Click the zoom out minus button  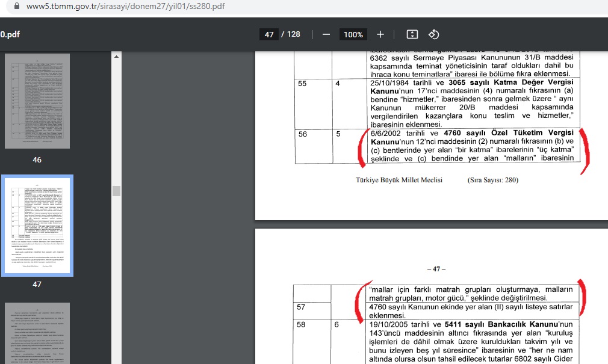click(x=326, y=34)
